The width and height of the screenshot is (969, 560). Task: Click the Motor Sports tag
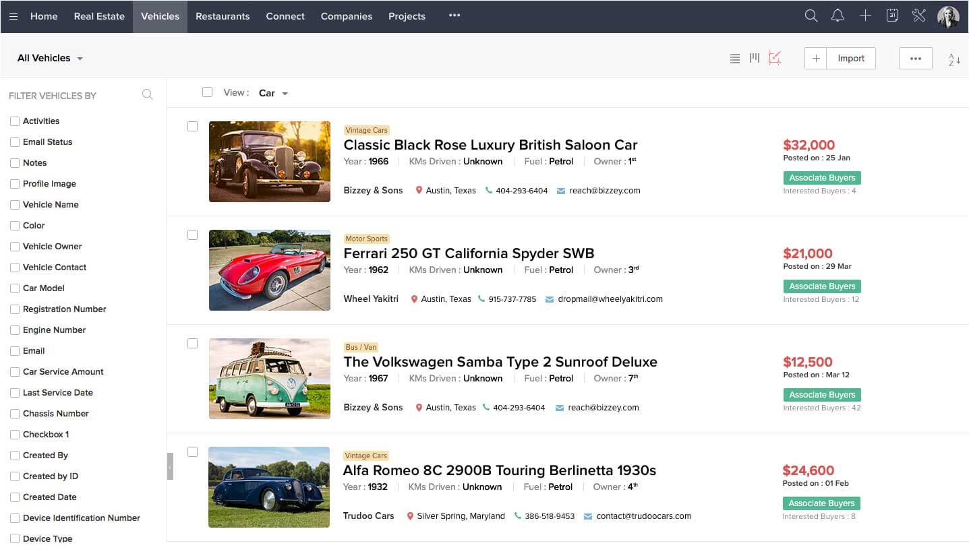pyautogui.click(x=366, y=239)
